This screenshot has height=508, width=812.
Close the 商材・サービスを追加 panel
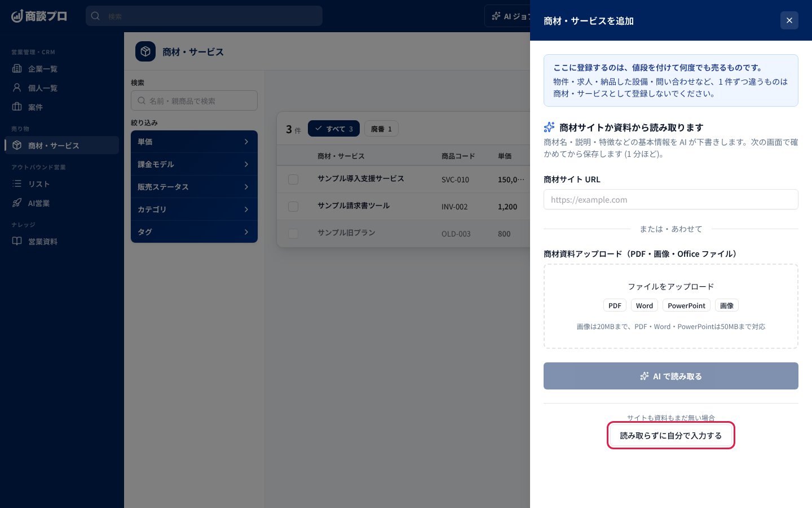[x=789, y=20]
